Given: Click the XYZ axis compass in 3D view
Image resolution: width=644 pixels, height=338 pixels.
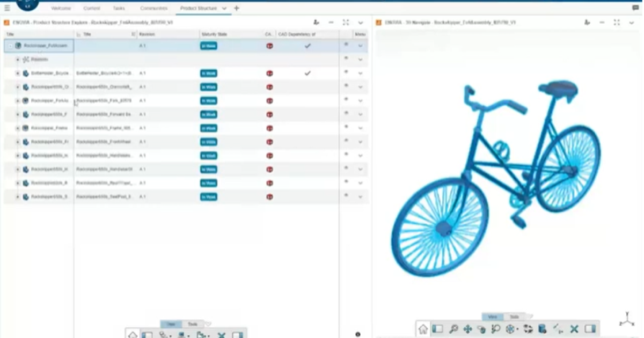Looking at the screenshot, I should point(626,319).
